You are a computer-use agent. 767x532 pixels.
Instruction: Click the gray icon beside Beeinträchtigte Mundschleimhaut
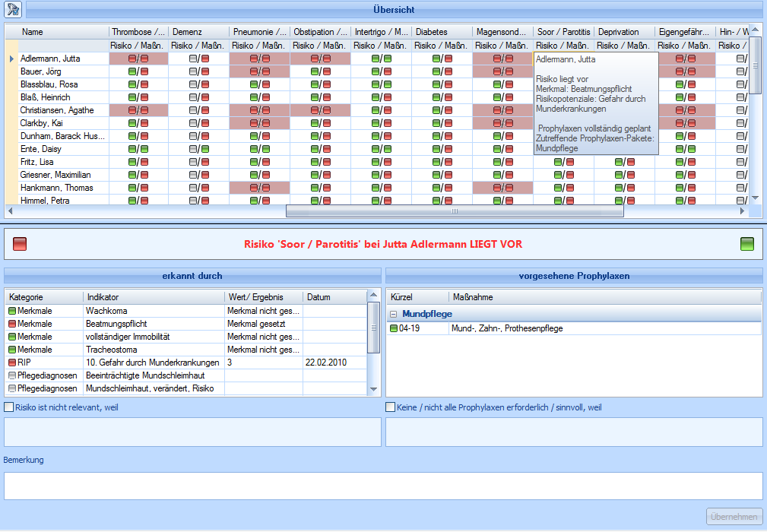pos(12,375)
